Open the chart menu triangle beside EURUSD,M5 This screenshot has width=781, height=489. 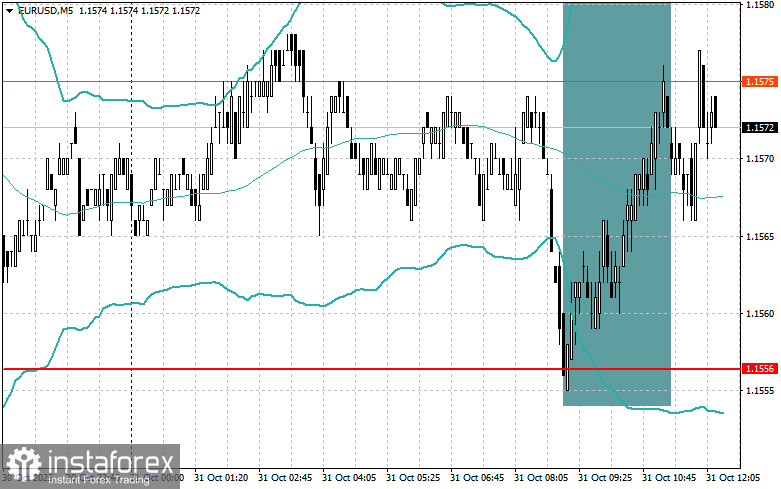click(x=9, y=10)
